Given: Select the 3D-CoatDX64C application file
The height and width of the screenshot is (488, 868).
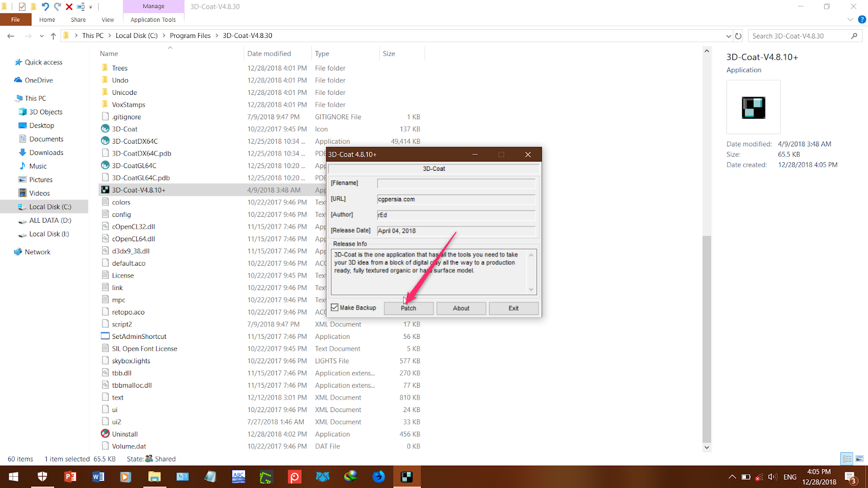Looking at the screenshot, I should click(135, 141).
